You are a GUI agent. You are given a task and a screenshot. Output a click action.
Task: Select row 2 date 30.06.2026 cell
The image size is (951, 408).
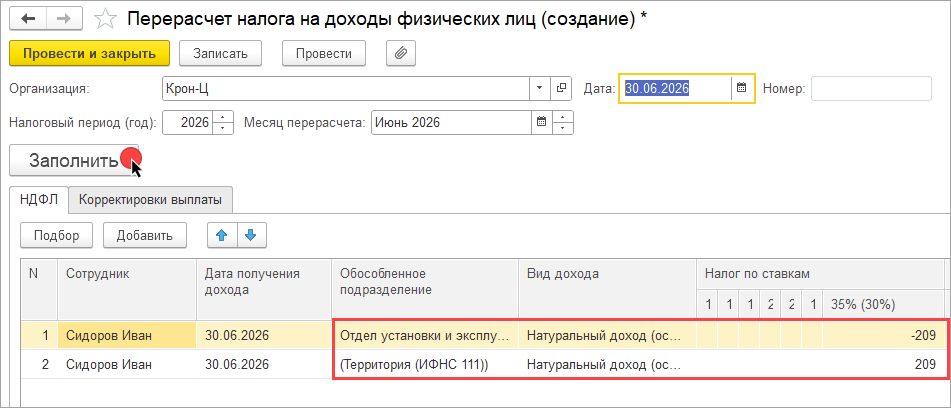(263, 365)
